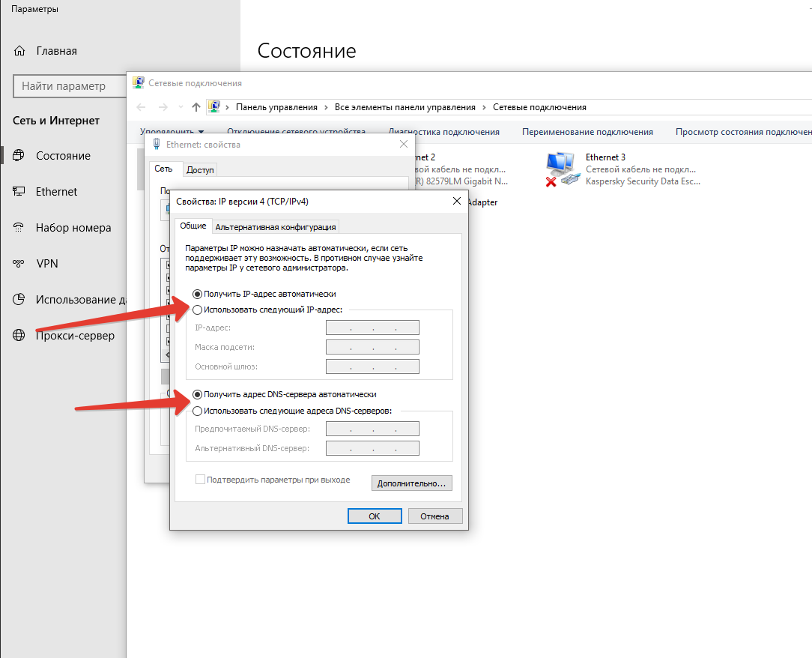
Task: Switch to Доступ tab in Ethernet properties
Action: tap(200, 170)
